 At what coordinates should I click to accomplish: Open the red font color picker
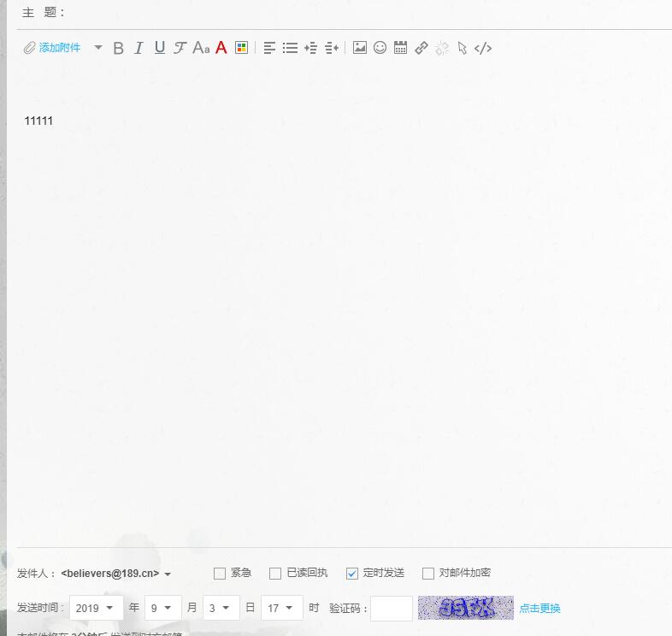(221, 48)
